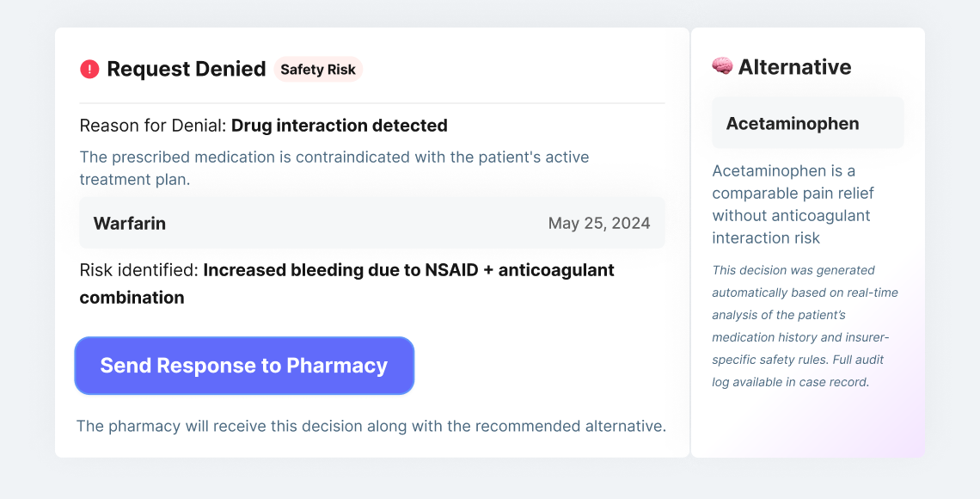Image resolution: width=980 pixels, height=499 pixels.
Task: Click the brain icon next to Alternative
Action: tap(722, 66)
